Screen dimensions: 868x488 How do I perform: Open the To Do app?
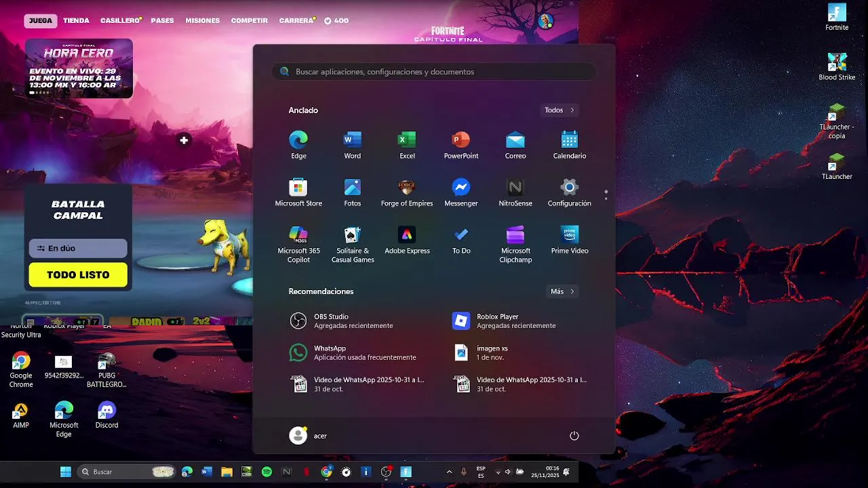461,240
